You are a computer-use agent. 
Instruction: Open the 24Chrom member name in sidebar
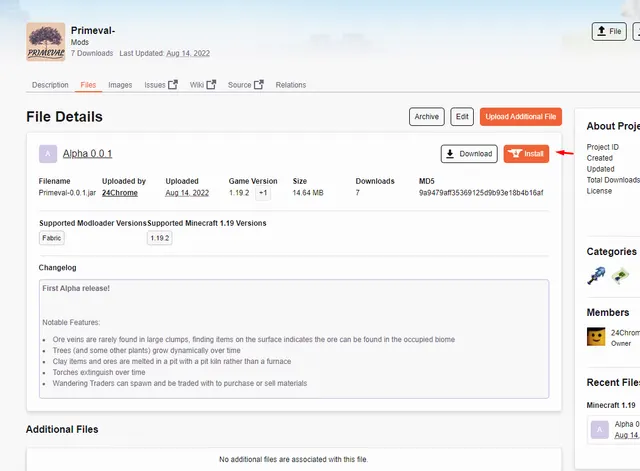click(x=625, y=333)
